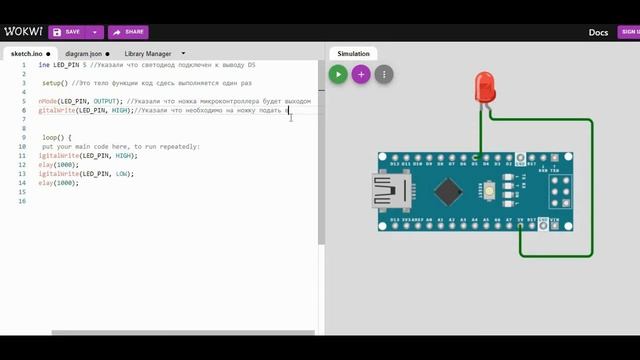The height and width of the screenshot is (360, 640).
Task: Open the Library Manager tab
Action: [x=148, y=54]
